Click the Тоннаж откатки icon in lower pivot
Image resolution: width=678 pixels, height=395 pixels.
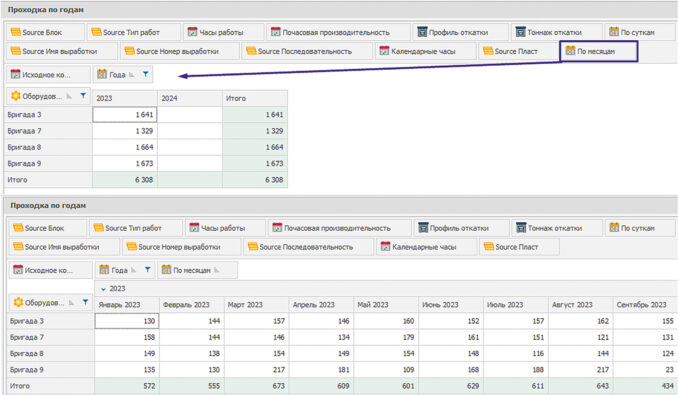[521, 228]
